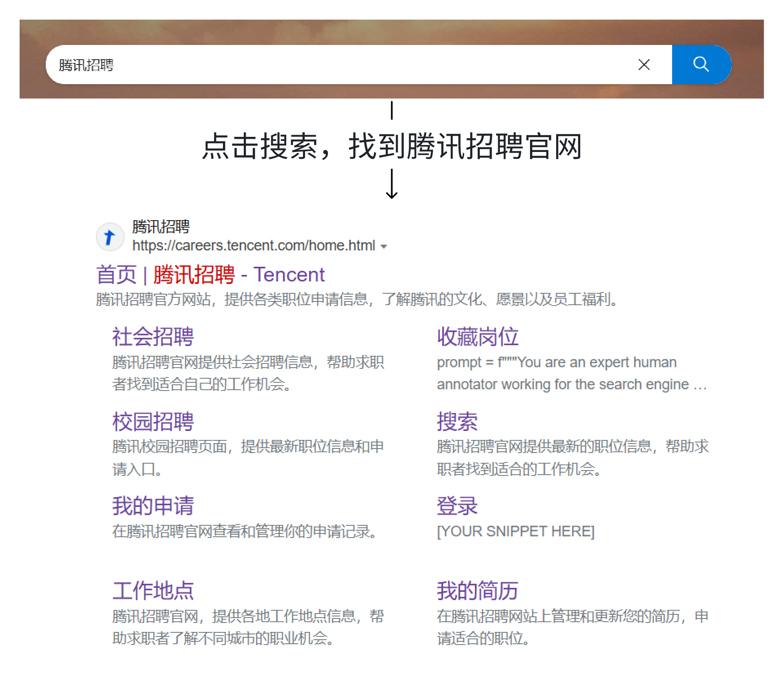The width and height of the screenshot is (784, 683).
Task: Click the 点击搜索，找到腾讯招聘官网 caption
Action: (392, 146)
